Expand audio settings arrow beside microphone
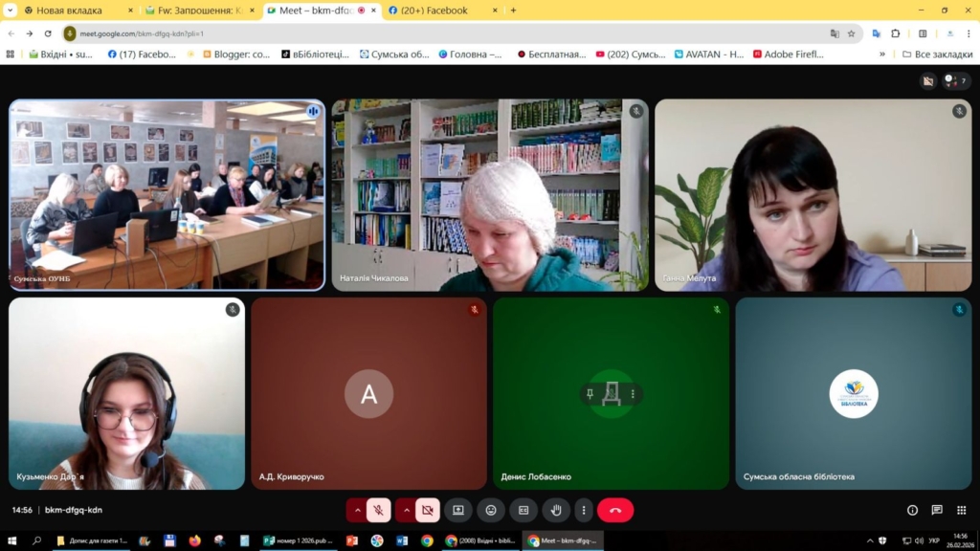980x551 pixels. pos(358,511)
